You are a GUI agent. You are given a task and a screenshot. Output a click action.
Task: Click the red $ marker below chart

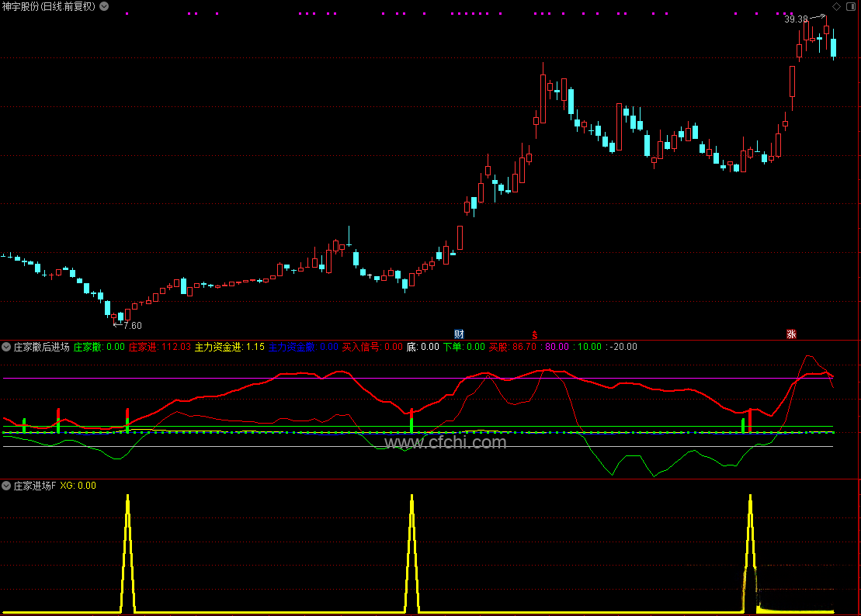(x=534, y=334)
